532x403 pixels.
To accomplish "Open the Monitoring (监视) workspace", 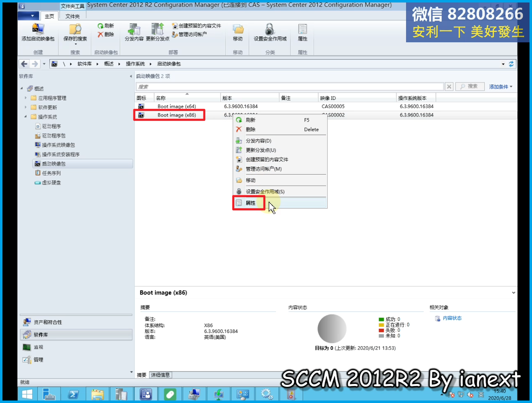I will pyautogui.click(x=76, y=347).
